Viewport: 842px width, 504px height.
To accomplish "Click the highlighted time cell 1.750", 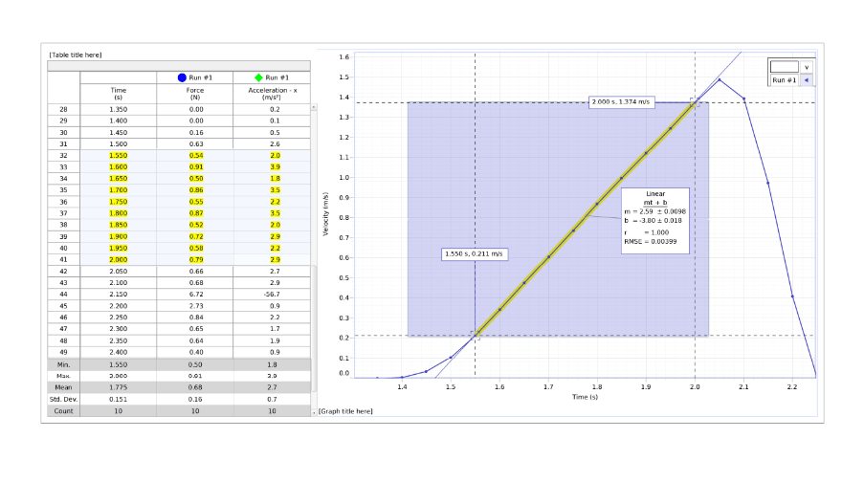I will tap(118, 202).
